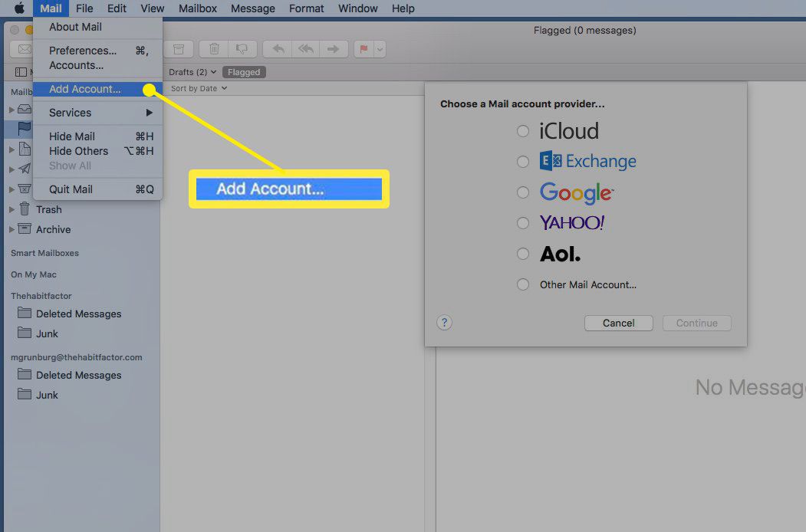The width and height of the screenshot is (806, 532).
Task: Click the Smart Mailboxes section header
Action: [x=44, y=254]
